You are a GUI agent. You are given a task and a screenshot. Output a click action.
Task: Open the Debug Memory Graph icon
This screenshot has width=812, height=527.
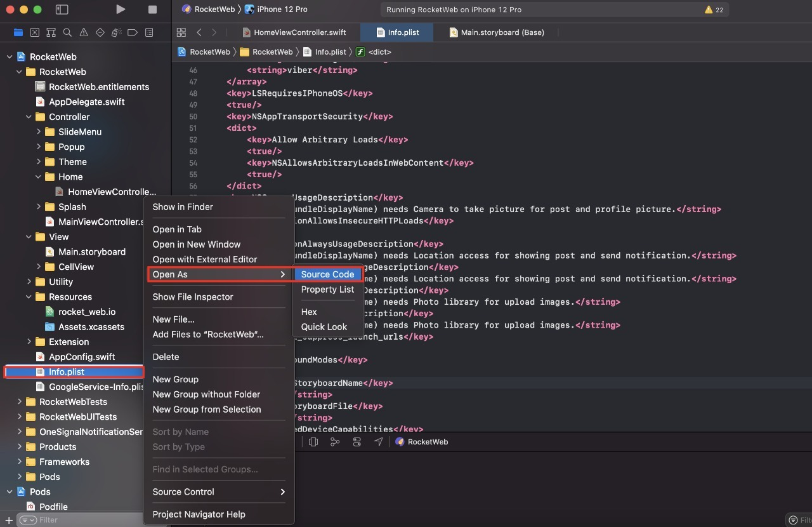[335, 442]
